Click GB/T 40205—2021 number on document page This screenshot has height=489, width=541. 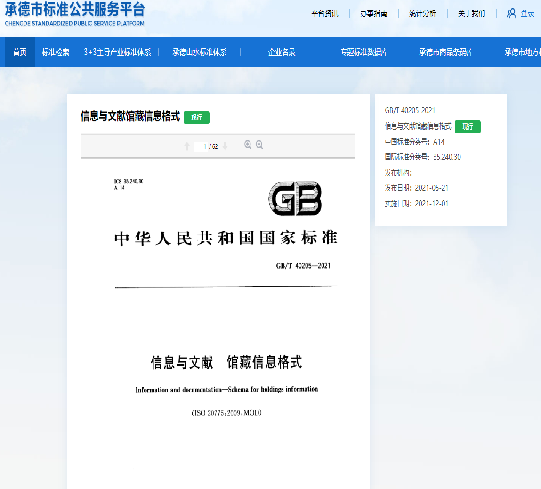303,266
